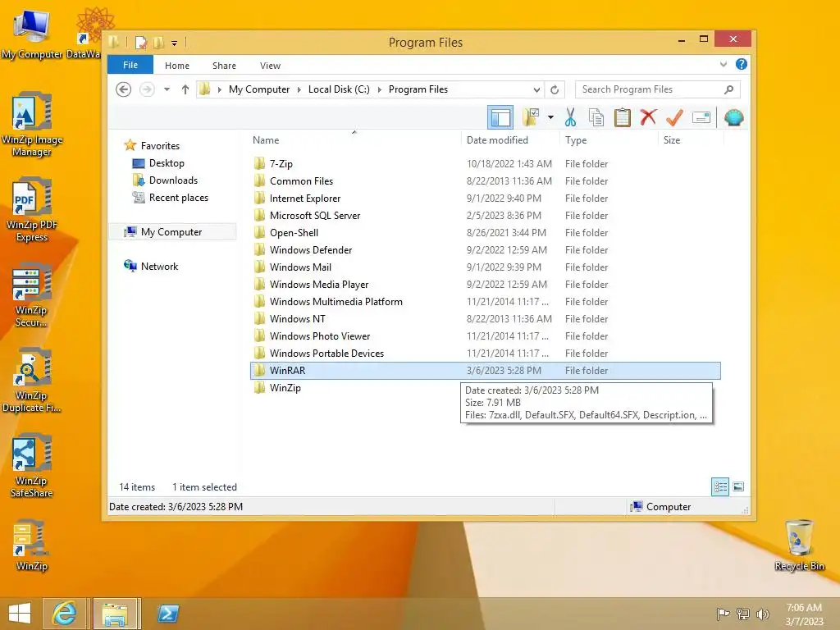The width and height of the screenshot is (840, 630).
Task: Click inside Search Program Files box
Action: (x=648, y=89)
